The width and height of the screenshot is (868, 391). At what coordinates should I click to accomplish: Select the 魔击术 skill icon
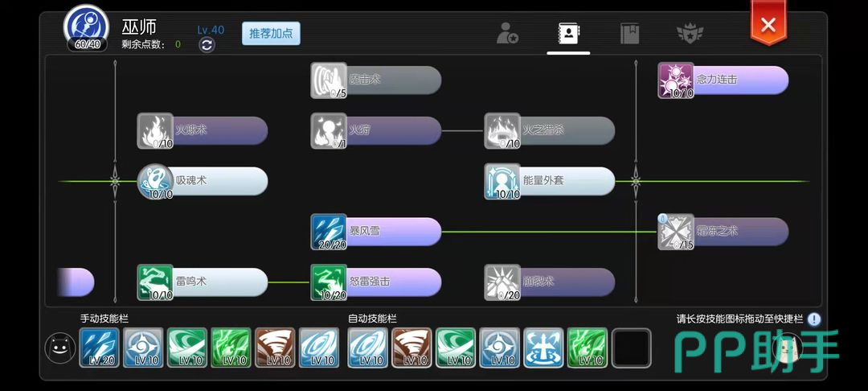(329, 80)
